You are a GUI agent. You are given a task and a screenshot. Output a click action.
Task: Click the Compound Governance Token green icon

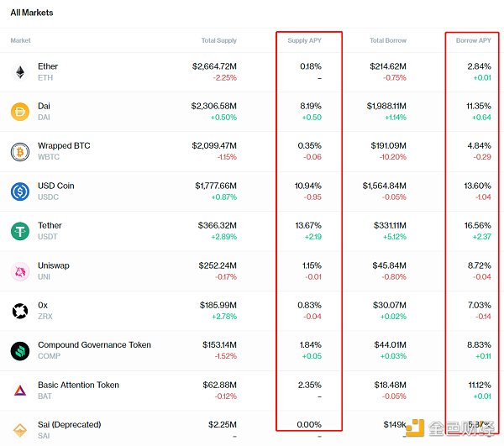tap(20, 350)
